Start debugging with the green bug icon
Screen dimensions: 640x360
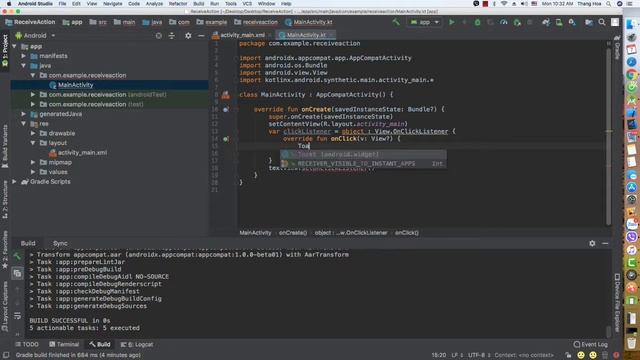[x=477, y=22]
